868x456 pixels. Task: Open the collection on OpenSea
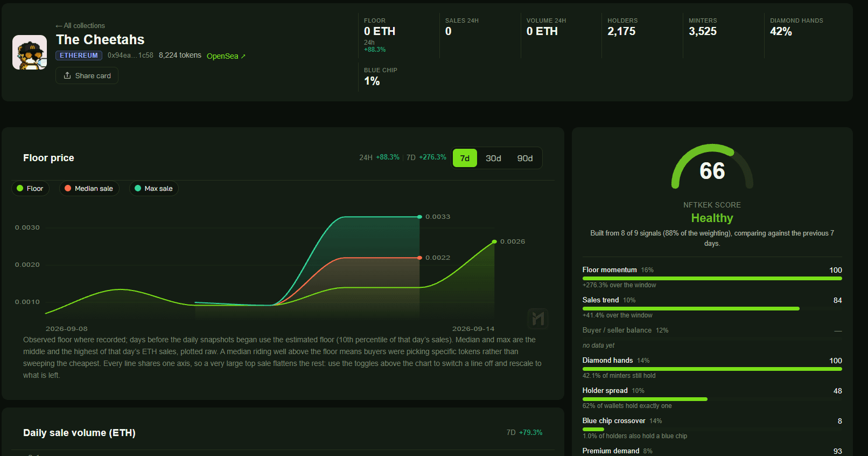226,56
